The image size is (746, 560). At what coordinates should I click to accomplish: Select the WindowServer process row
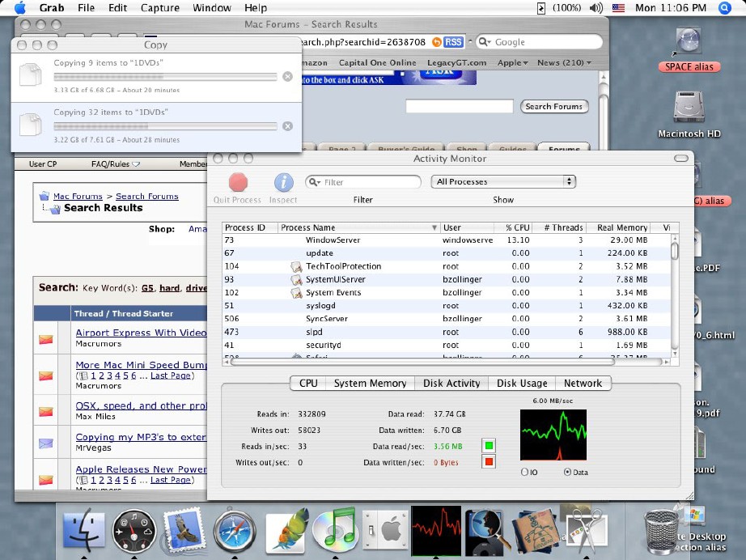coord(446,240)
